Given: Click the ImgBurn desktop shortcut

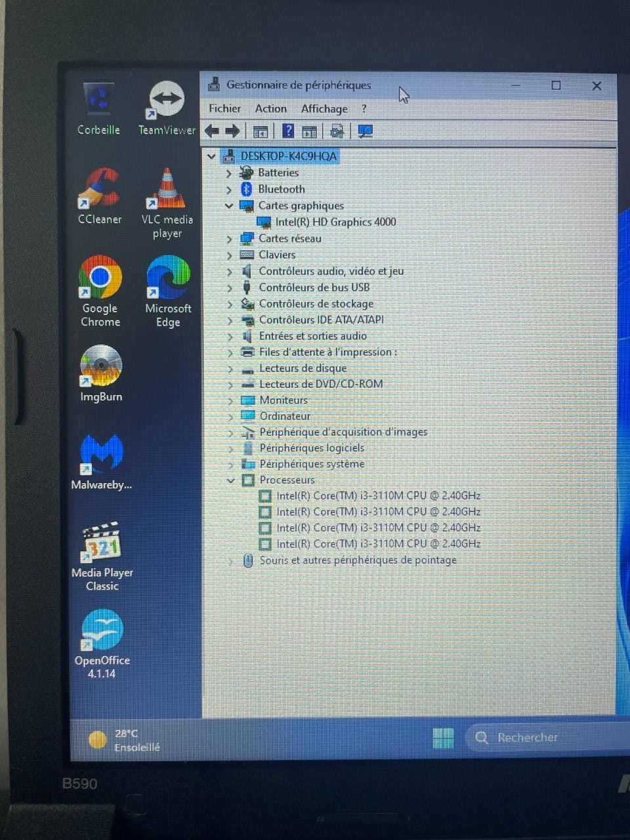Looking at the screenshot, I should click(101, 373).
